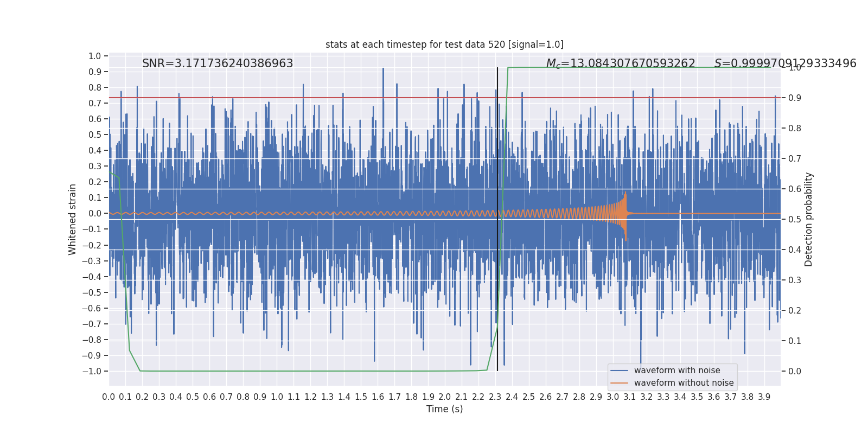Viewport: 868px width, 434px height.
Task: Click the −1.0 tick on whitened strain axis
Action: pos(91,372)
